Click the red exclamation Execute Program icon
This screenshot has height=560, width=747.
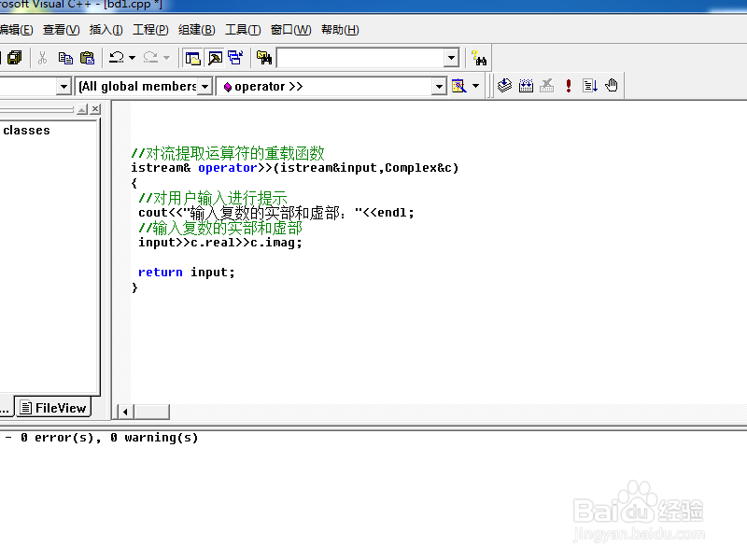coord(569,86)
